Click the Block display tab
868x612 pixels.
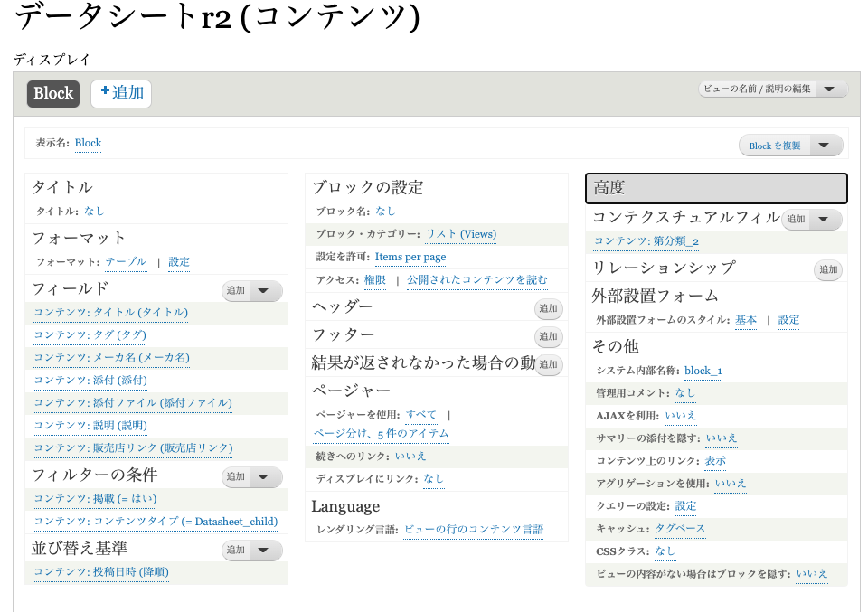click(x=53, y=93)
